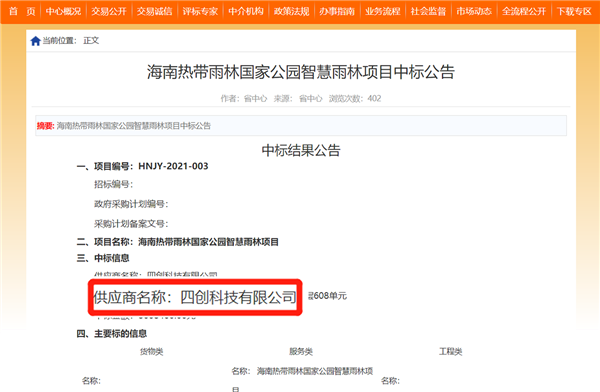Click the 四、主要标的信息 heading
Viewport: 600px width, 392px height.
tap(112, 334)
